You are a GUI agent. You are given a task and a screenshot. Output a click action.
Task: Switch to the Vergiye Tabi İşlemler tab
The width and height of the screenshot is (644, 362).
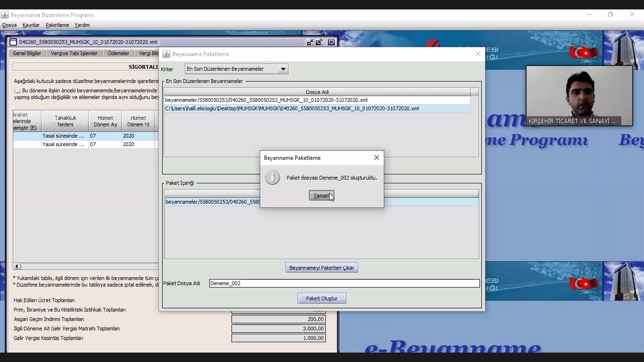[x=74, y=53]
